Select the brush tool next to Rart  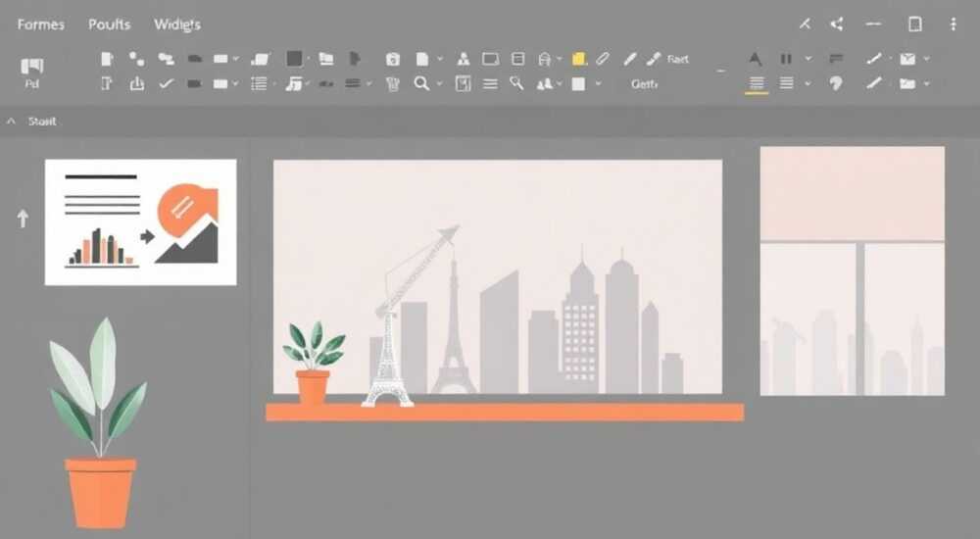(654, 59)
